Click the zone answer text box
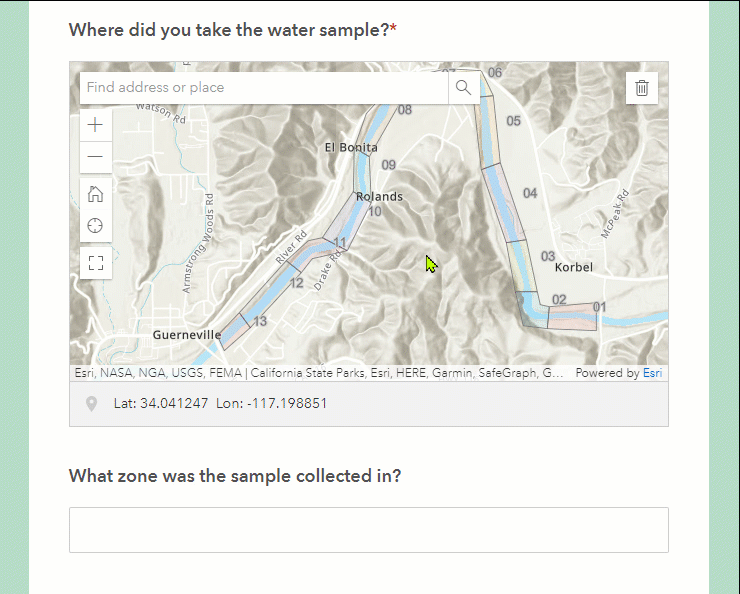Viewport: 740px width, 594px height. (368, 530)
